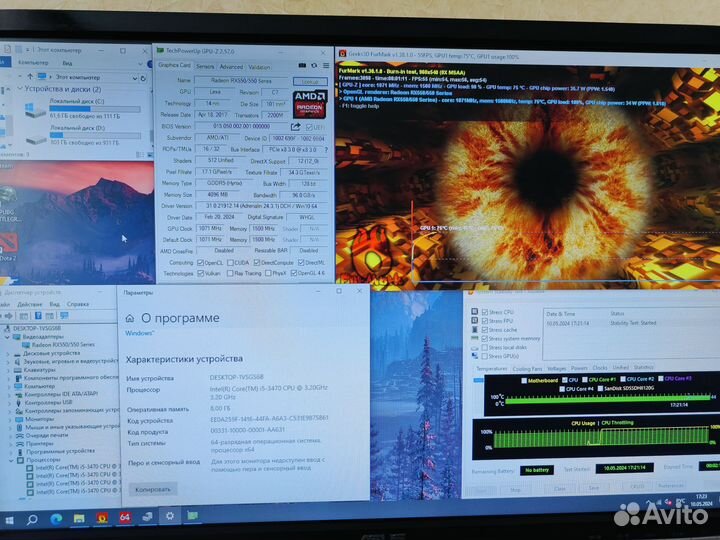Expand the Принтеры node
Viewport: 720px width, 540px height.
pos(11,444)
